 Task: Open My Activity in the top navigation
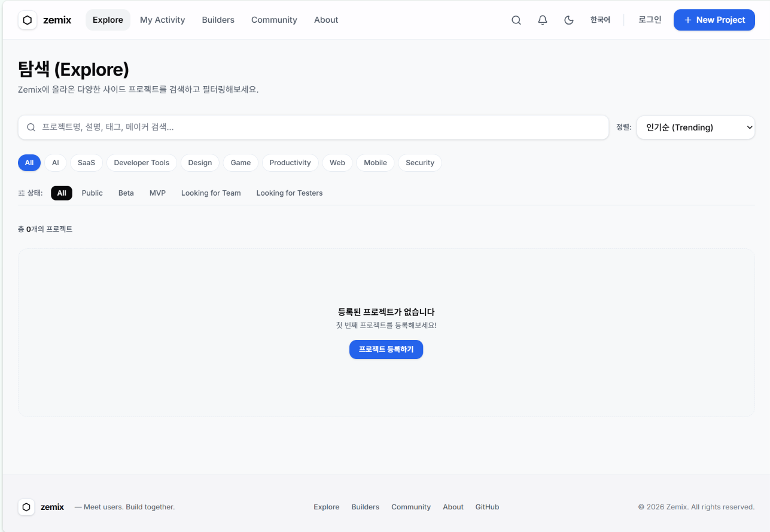[163, 20]
